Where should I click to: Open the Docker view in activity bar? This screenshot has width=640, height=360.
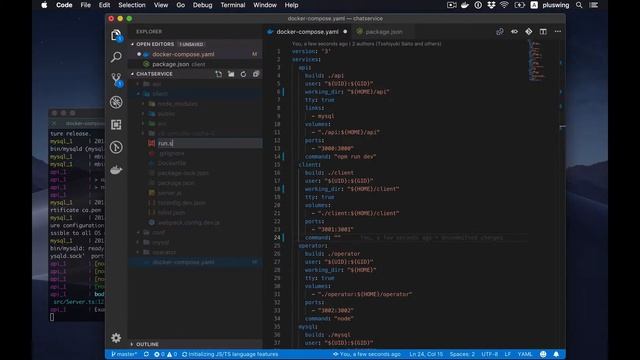[116, 170]
